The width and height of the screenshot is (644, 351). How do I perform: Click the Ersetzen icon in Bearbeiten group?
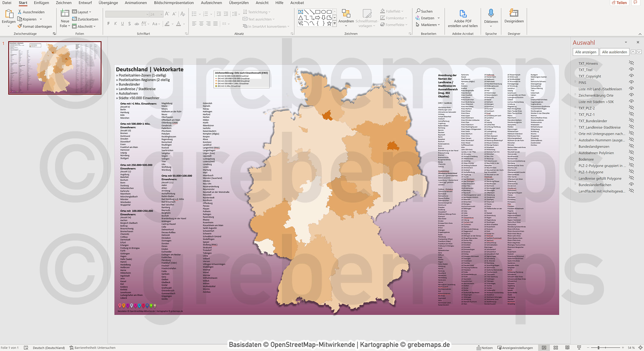coord(418,18)
